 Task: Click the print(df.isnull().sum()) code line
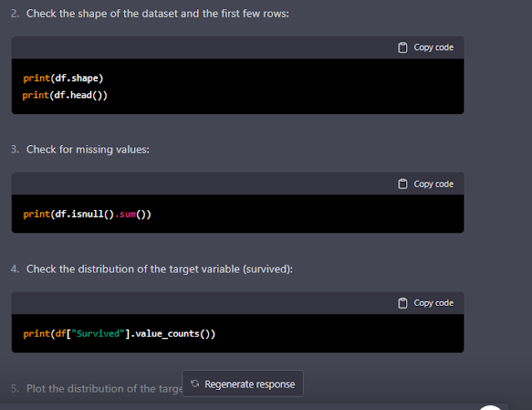(87, 214)
